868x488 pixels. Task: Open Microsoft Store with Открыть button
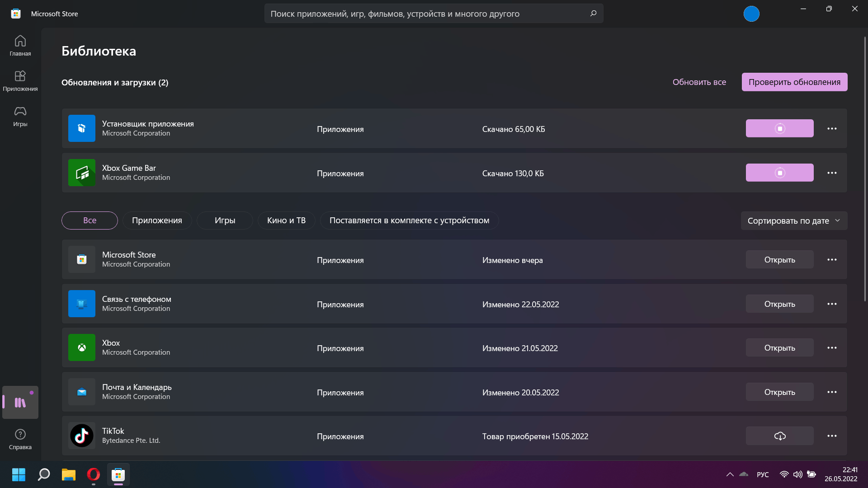pyautogui.click(x=779, y=259)
